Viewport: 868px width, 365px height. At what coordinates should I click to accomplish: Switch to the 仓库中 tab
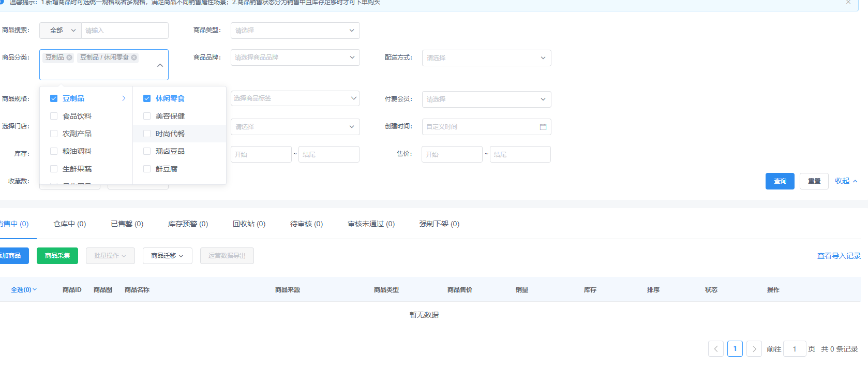(x=69, y=224)
